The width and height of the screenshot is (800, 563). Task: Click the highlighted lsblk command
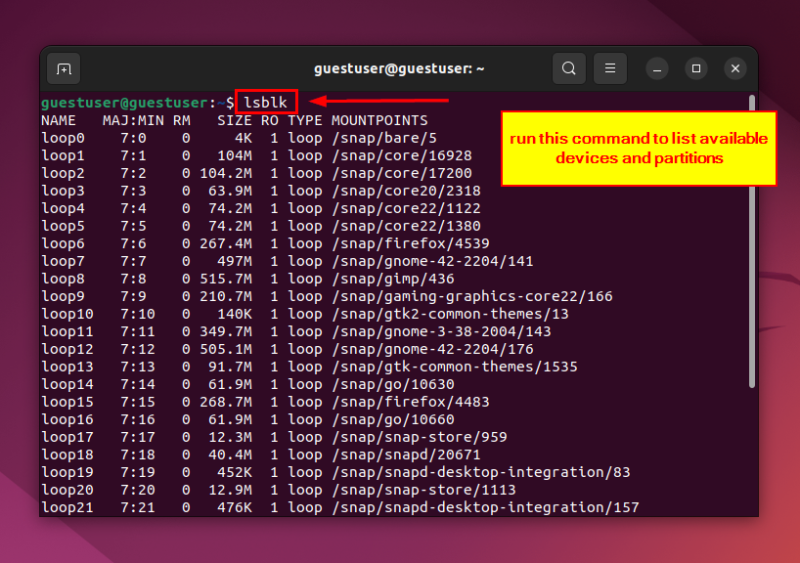(266, 103)
